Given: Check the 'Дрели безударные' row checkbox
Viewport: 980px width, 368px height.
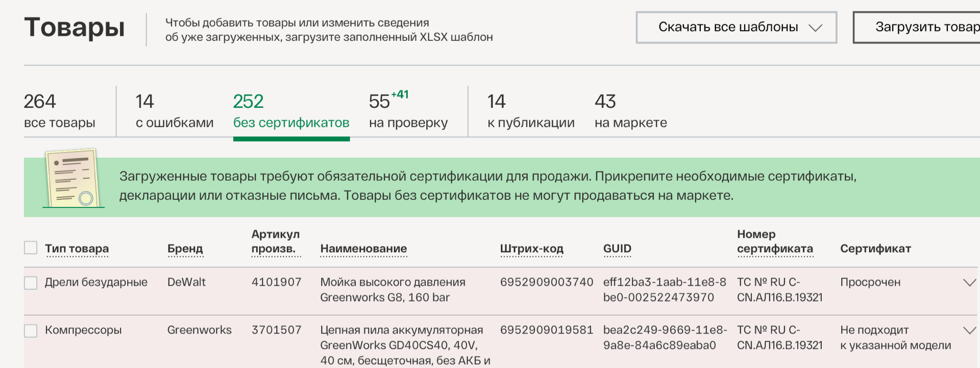Looking at the screenshot, I should (31, 283).
